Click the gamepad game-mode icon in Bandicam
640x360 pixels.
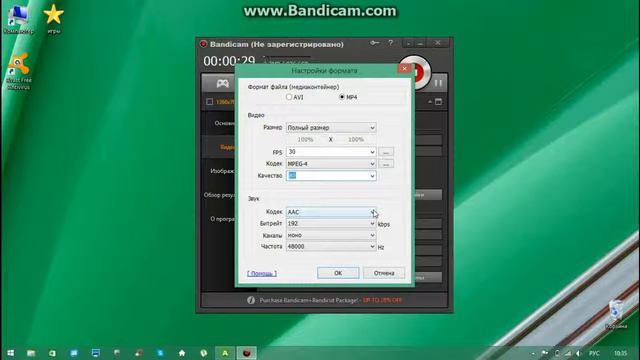point(222,84)
